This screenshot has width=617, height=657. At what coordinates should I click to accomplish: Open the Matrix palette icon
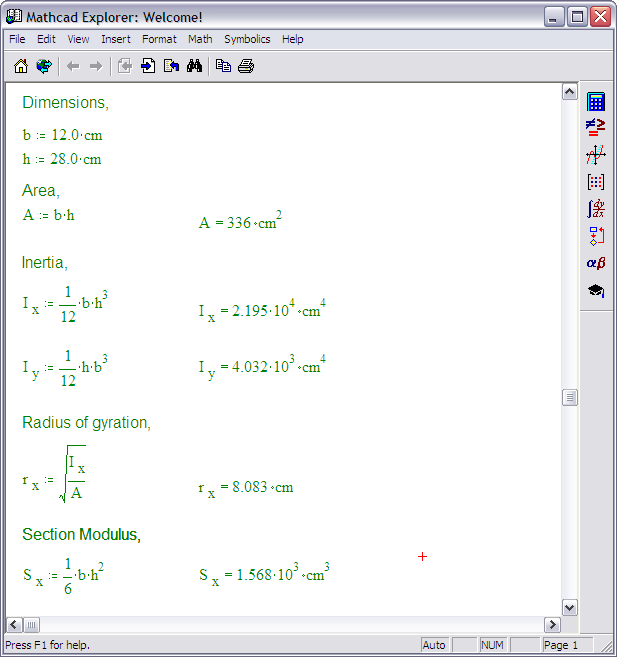[x=596, y=182]
